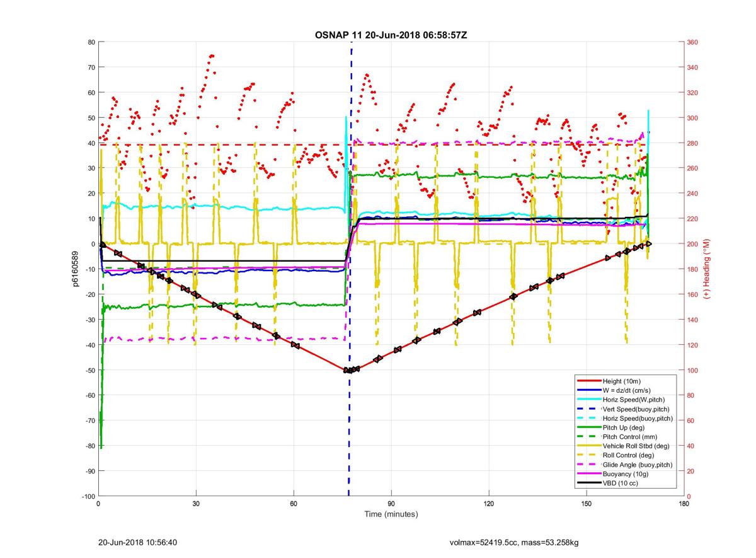Click the "-100" tick on the left axis
The height and width of the screenshot is (558, 756).
[x=88, y=496]
